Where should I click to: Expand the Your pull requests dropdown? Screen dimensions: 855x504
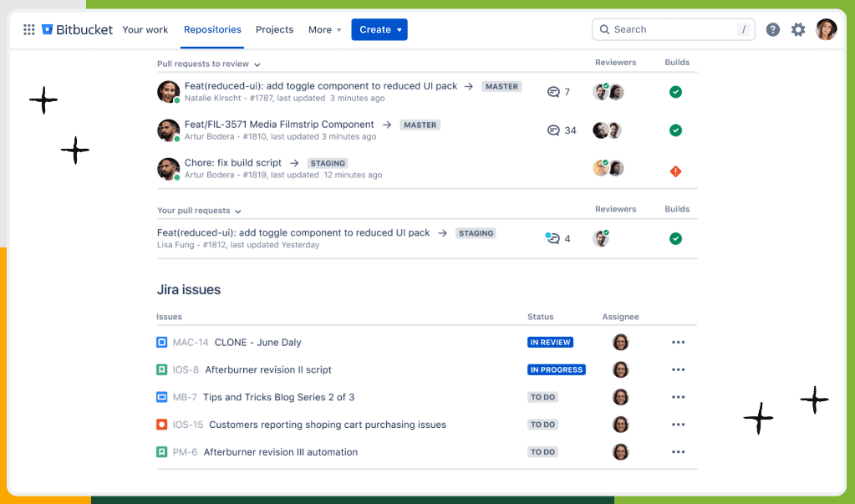(x=238, y=211)
